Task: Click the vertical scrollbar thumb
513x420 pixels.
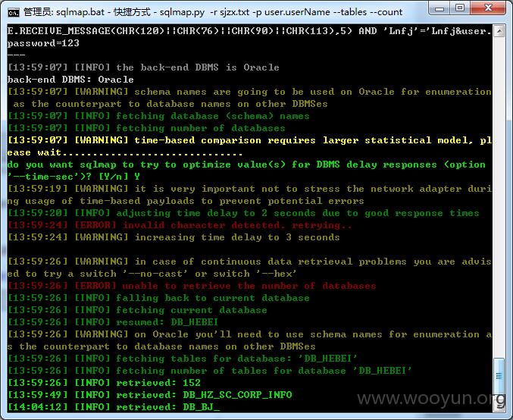Action: tap(499, 376)
